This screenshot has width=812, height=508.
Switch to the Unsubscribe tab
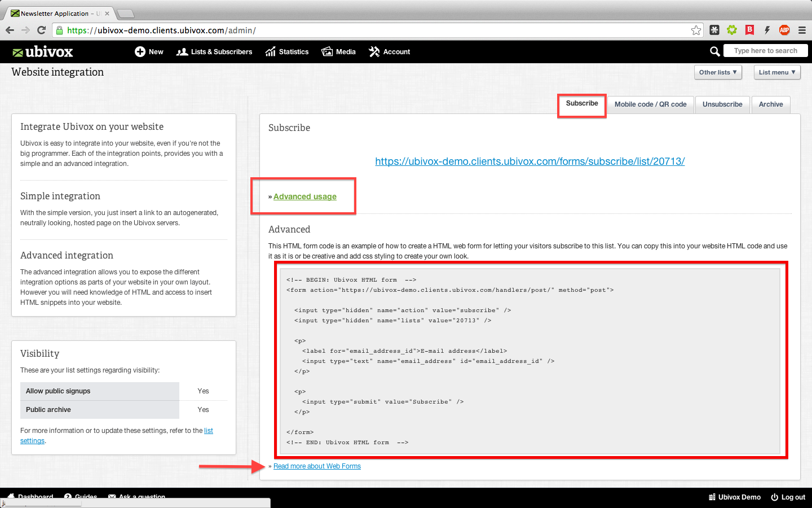pos(722,104)
